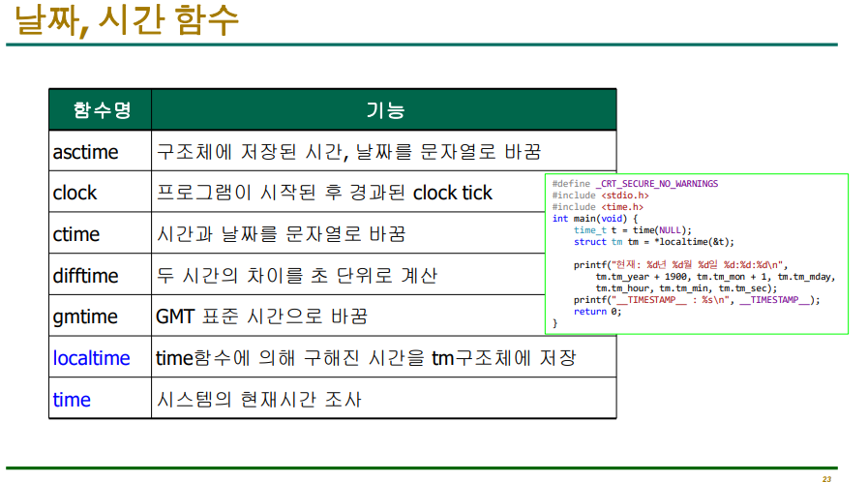Viewport: 868px width, 482px height.
Task: Click the blue 'time' function name
Action: coord(72,399)
